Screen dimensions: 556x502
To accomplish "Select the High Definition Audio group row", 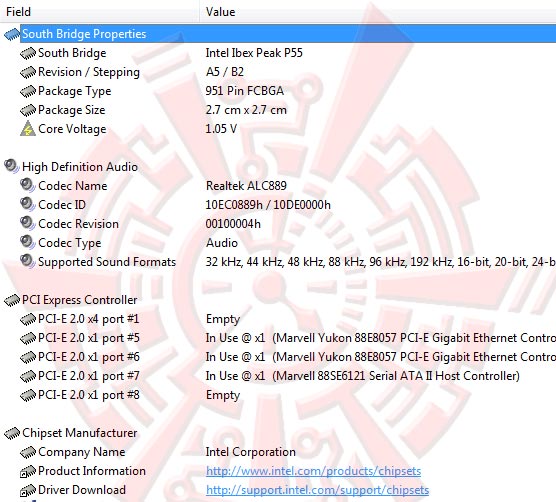I will click(x=80, y=167).
